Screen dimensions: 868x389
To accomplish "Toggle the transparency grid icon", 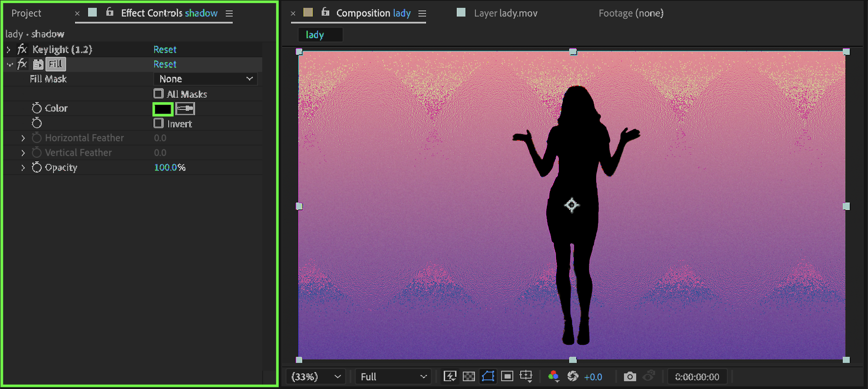I will (x=469, y=376).
